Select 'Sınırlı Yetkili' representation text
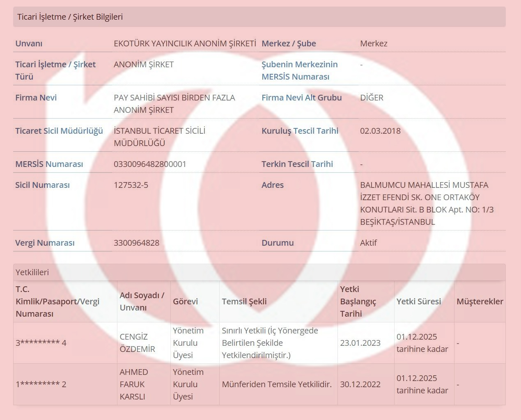The image size is (521, 420). tap(244, 331)
